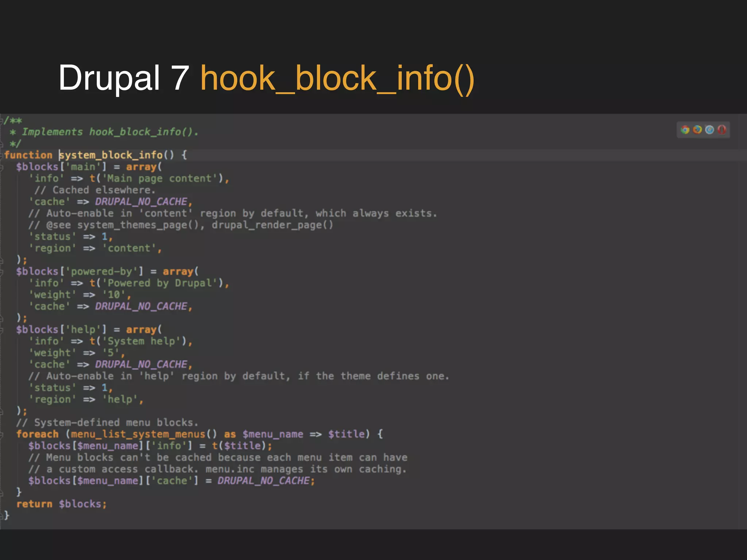The height and width of the screenshot is (560, 747).
Task: Click "'region' => 'help'," line
Action: (x=86, y=400)
